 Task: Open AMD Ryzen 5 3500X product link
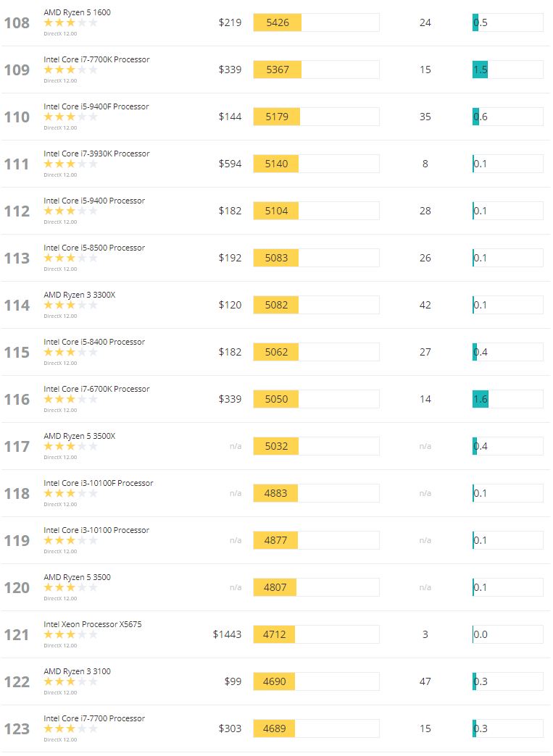click(80, 436)
